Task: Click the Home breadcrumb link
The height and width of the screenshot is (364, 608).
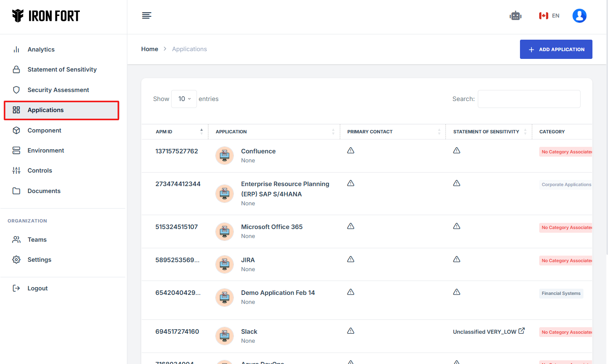Action: (149, 49)
